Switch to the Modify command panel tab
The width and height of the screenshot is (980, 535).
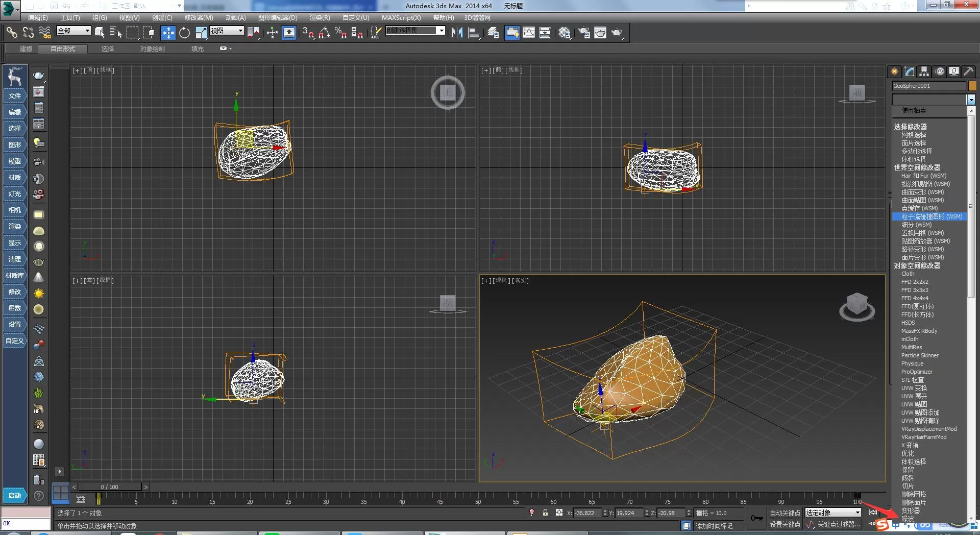click(910, 71)
